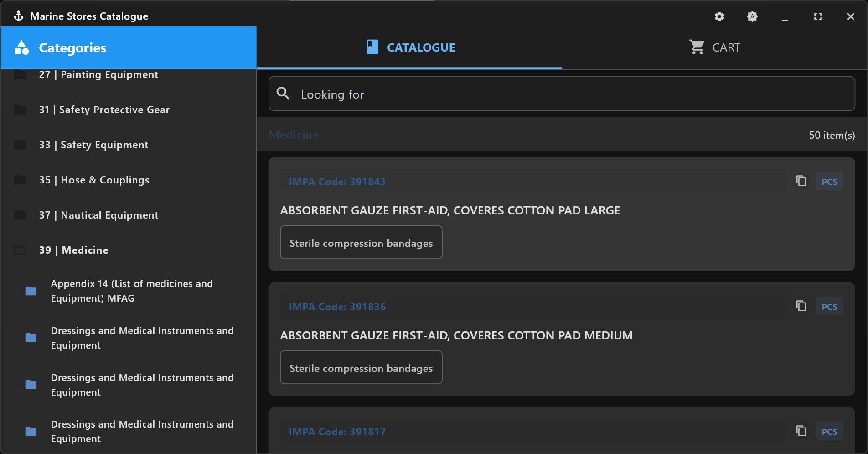
Task: Collapse 39 | Medicine category
Action: pyautogui.click(x=129, y=250)
